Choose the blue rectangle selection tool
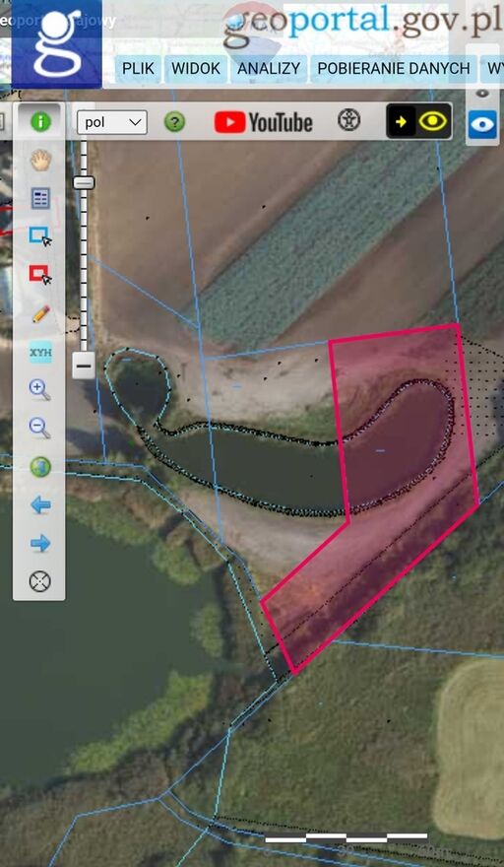This screenshot has width=504, height=867. (40, 236)
